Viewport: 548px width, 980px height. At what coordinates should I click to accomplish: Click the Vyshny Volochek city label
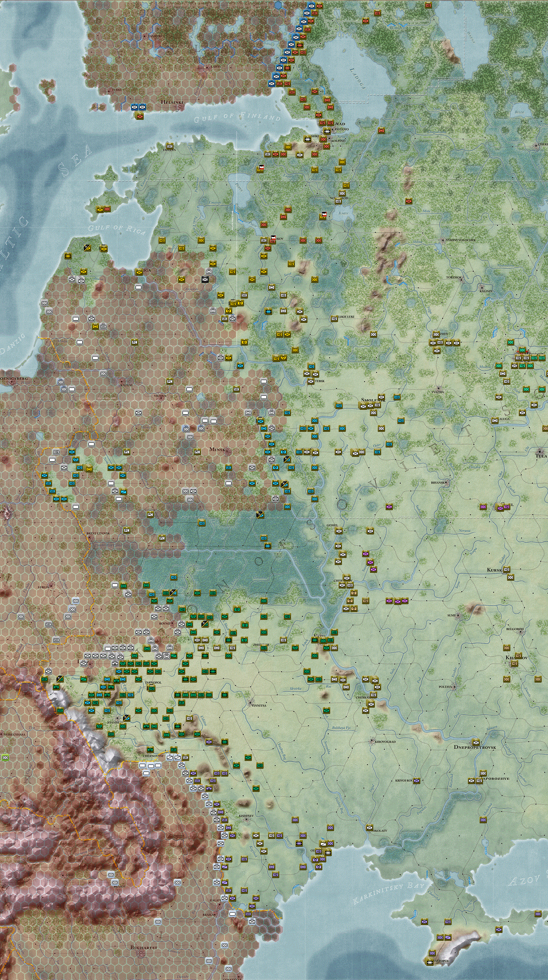coord(461,240)
